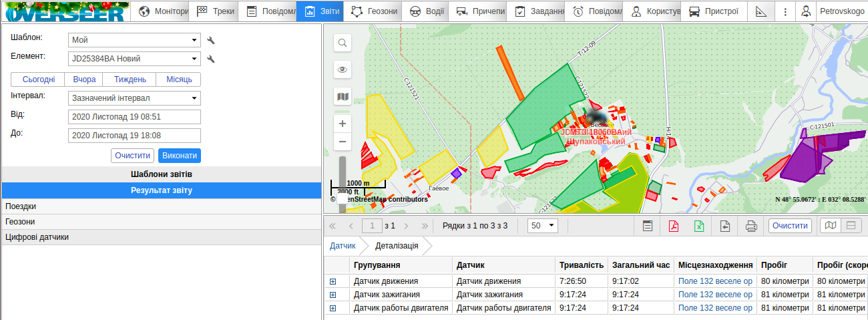
Task: Switch to the Геозони tab
Action: [374, 11]
